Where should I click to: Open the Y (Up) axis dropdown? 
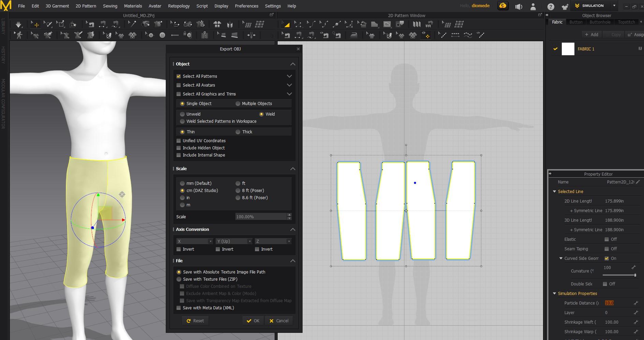pyautogui.click(x=234, y=241)
